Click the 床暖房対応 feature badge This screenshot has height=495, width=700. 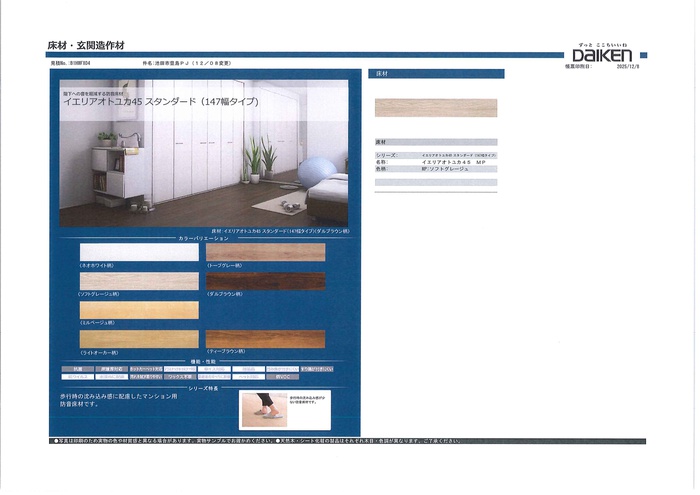click(108, 369)
